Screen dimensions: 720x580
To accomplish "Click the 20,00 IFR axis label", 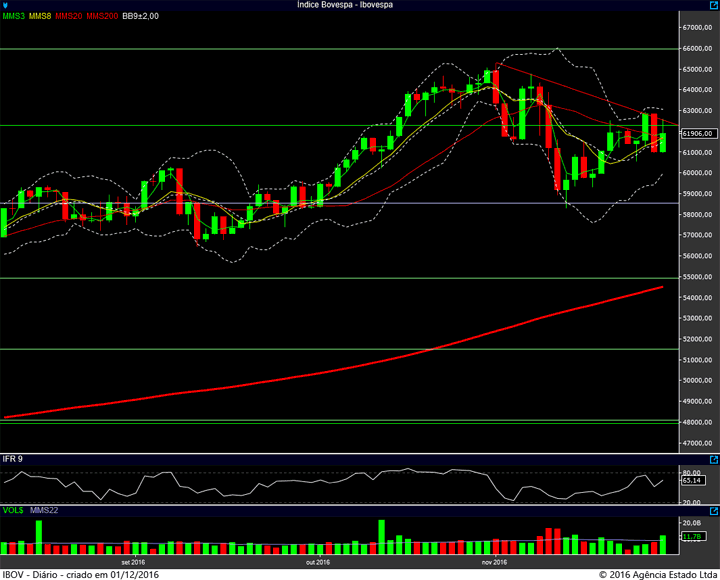I will (692, 502).
